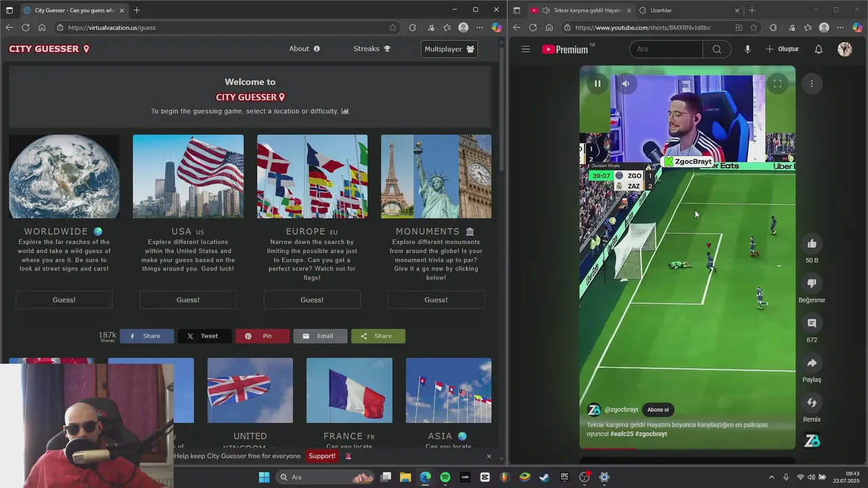The image size is (868, 488).
Task: Subscribe with the Abone ol button
Action: (x=658, y=409)
